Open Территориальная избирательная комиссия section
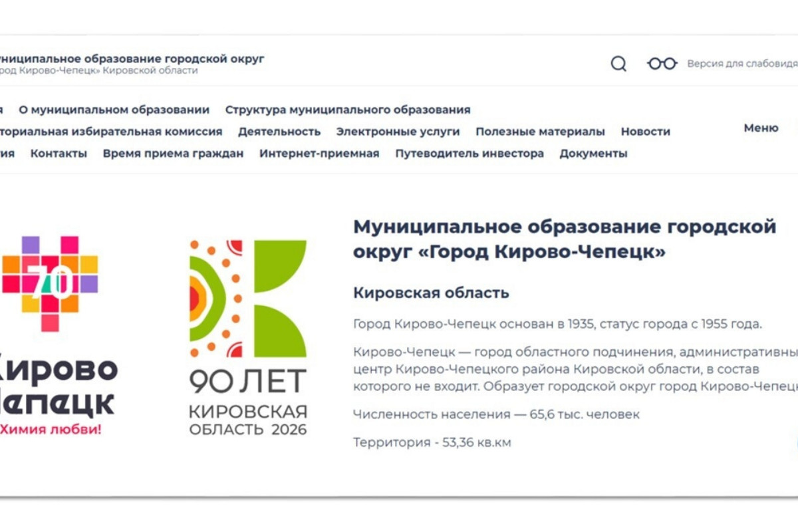The image size is (798, 532). coord(110,132)
